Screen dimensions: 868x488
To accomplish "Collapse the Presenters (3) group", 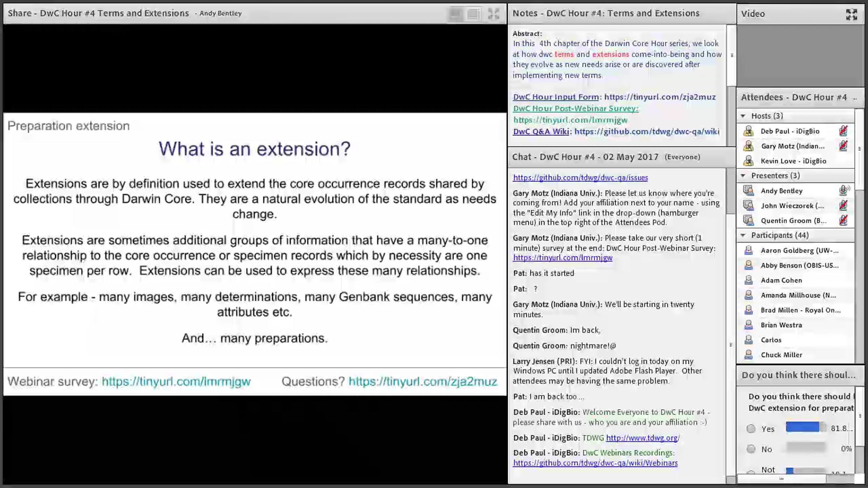I will coord(743,176).
